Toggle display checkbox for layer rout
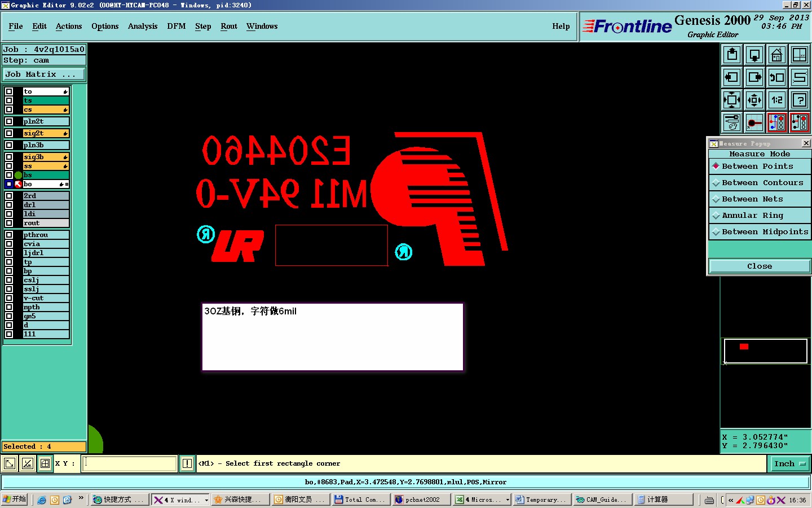This screenshot has height=508, width=812. (x=9, y=223)
